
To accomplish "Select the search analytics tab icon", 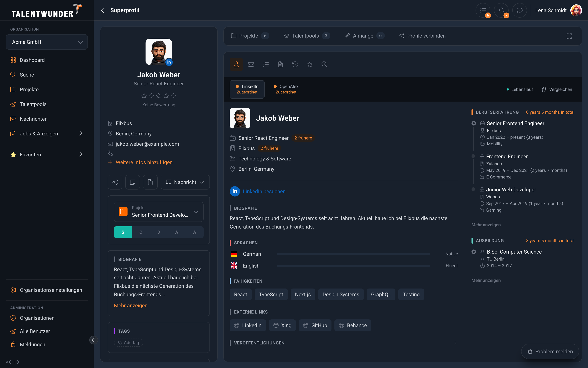I will [324, 65].
